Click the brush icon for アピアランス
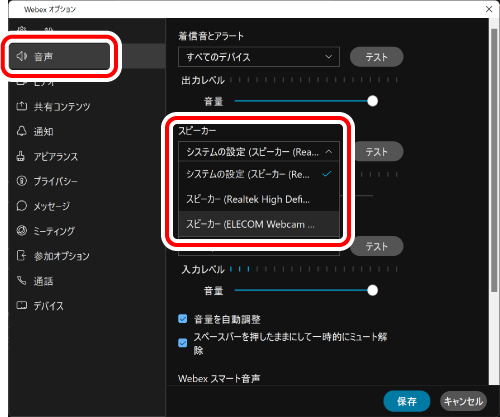Image resolution: width=500 pixels, height=417 pixels. point(21,156)
